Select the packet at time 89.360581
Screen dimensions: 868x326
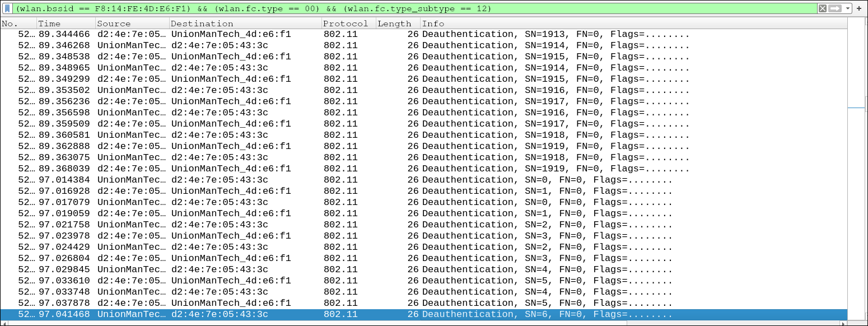point(424,135)
